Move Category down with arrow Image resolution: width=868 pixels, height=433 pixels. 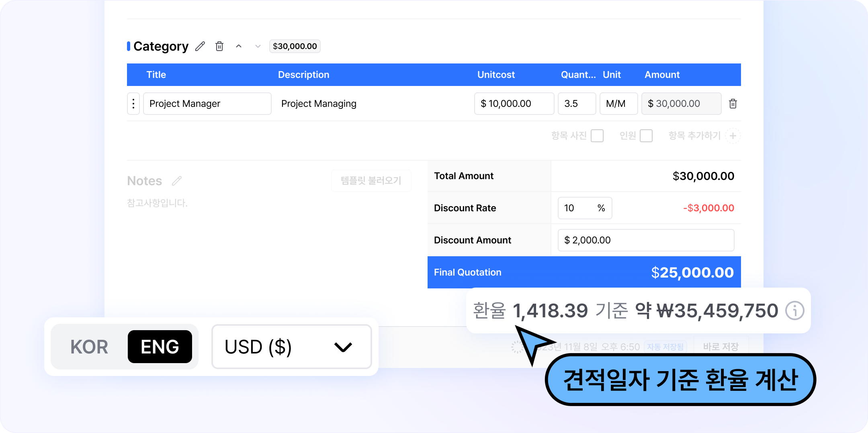(x=258, y=47)
